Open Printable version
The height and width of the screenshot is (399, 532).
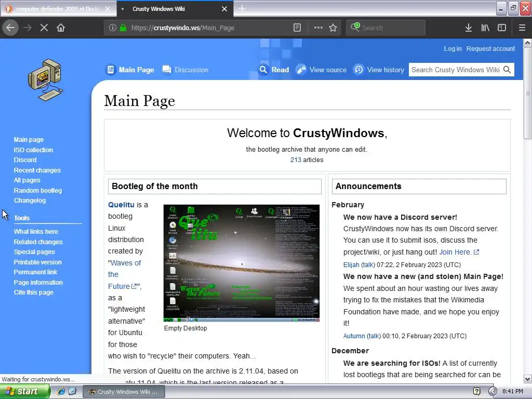(x=37, y=262)
